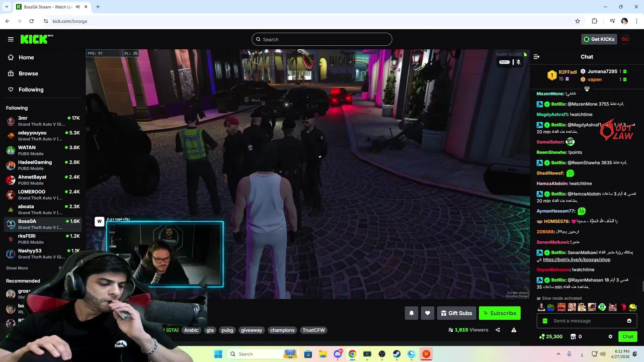644x362 pixels.
Task: Click Jumana7295 in gifters leaderboard
Action: pos(603,72)
